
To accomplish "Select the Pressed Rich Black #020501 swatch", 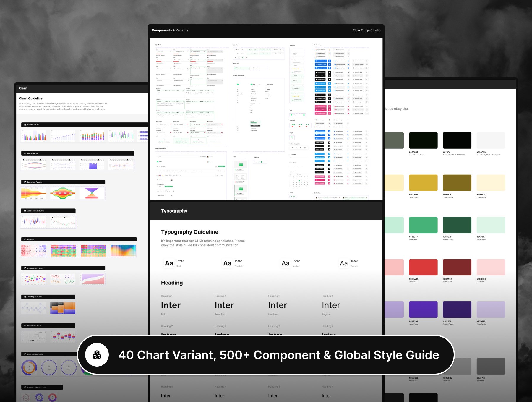I will pos(457,140).
